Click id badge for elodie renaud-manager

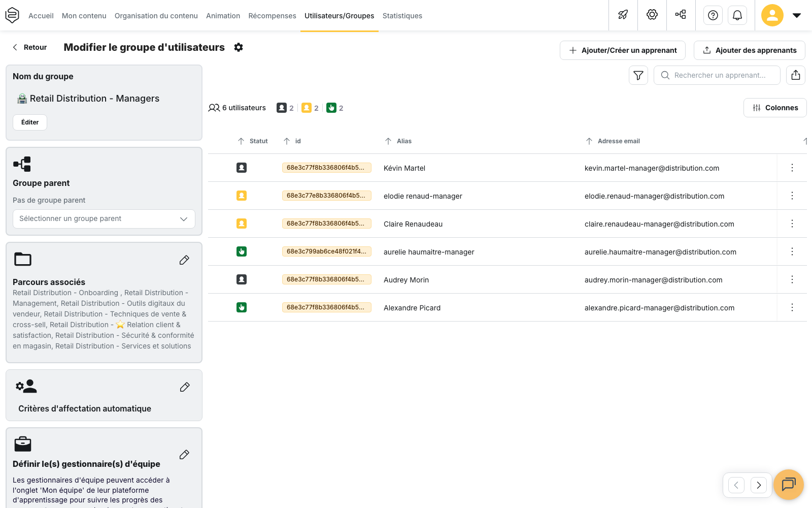click(x=327, y=196)
